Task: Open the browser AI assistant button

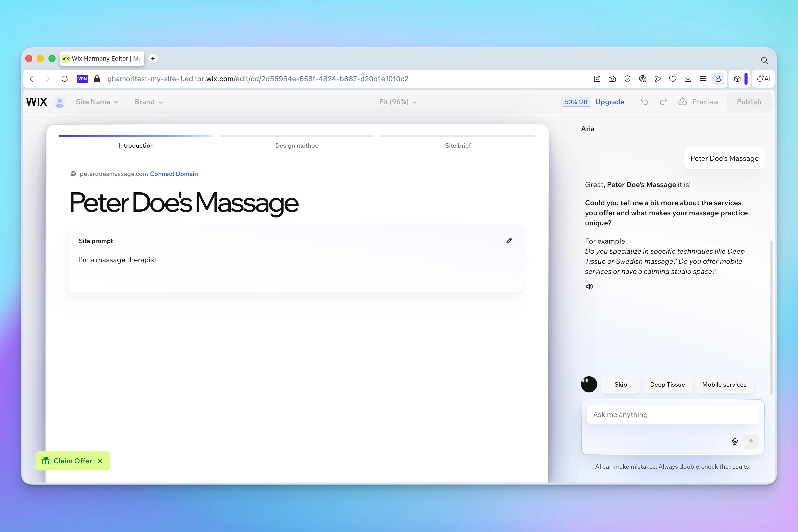Action: 763,79
